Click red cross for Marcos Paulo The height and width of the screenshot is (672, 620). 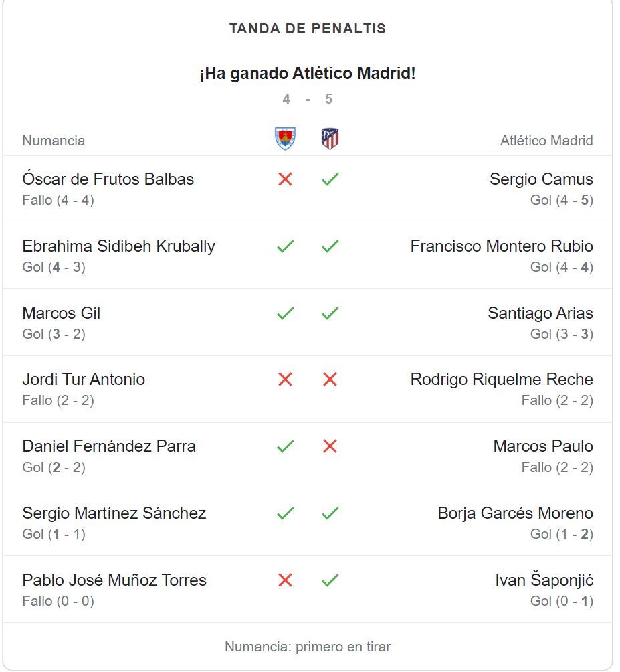(x=330, y=446)
